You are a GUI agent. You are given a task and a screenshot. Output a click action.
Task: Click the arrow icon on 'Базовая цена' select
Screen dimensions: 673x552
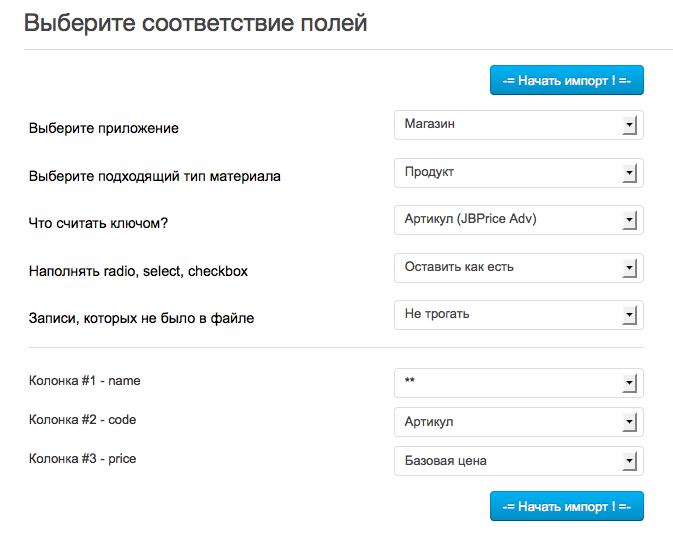tap(629, 462)
